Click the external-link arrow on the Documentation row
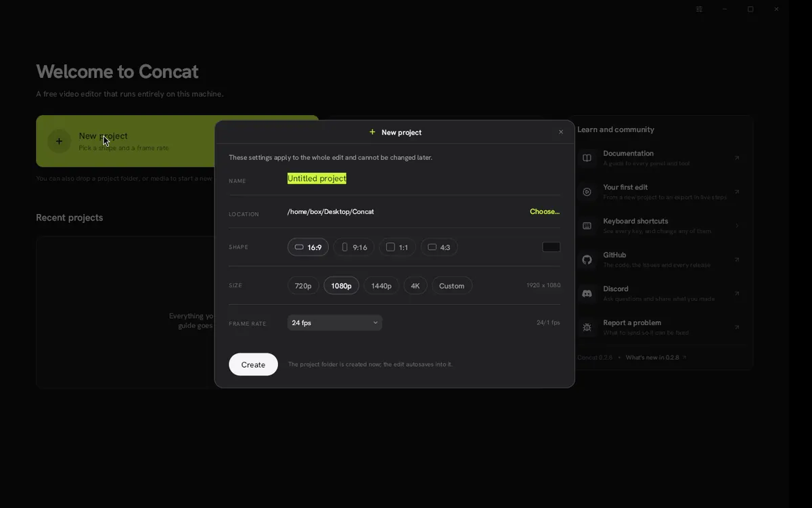The width and height of the screenshot is (812, 508). coord(737,158)
